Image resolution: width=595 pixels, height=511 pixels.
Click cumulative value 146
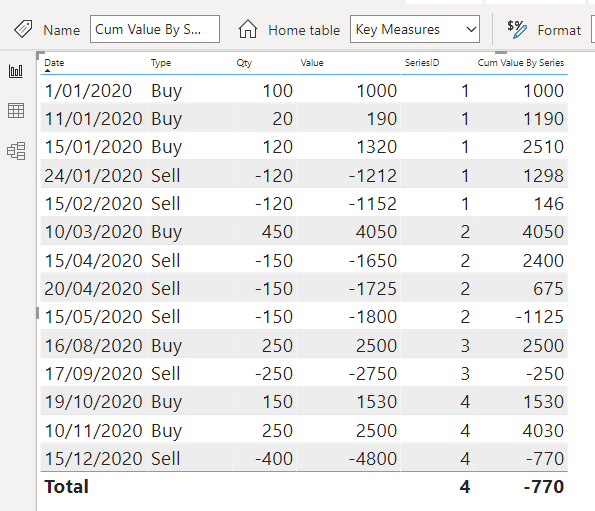(x=549, y=204)
